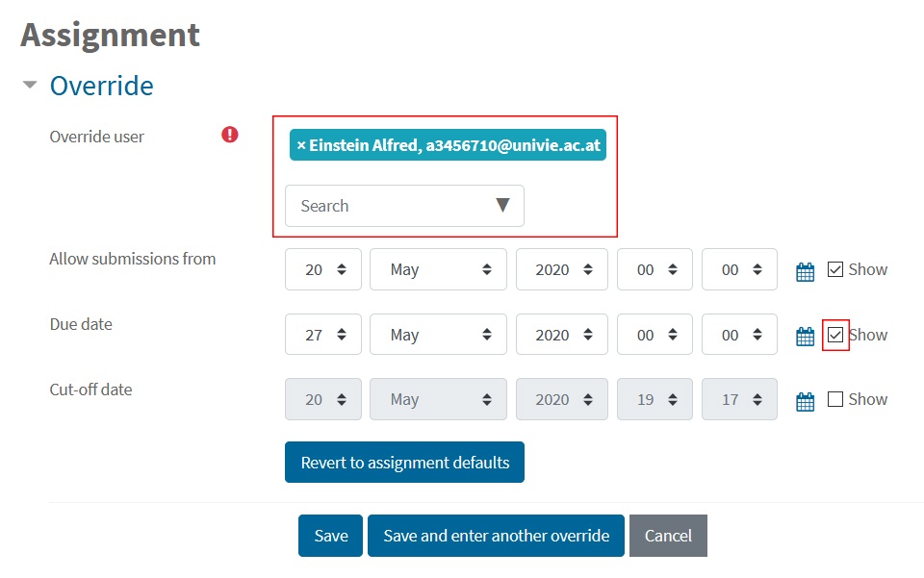Click the Search dropdown arrow icon
This screenshot has height=578, width=924.
coord(502,205)
